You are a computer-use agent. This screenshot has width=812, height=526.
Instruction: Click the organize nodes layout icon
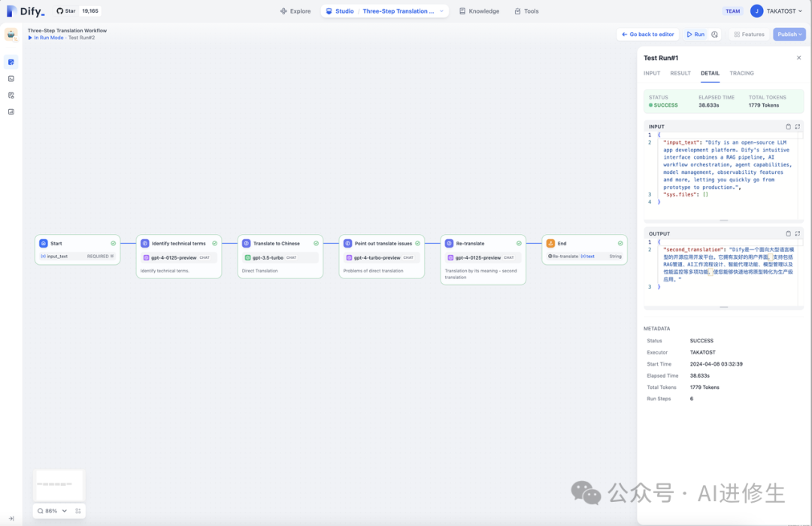click(x=78, y=510)
